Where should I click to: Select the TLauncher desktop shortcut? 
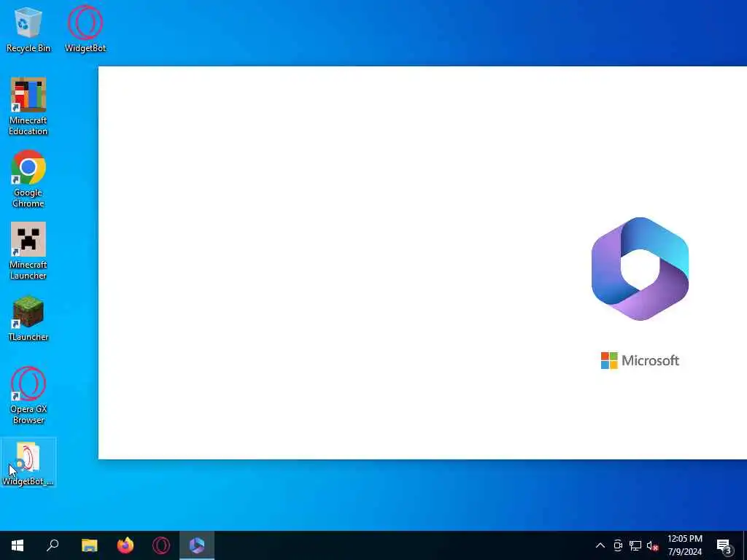tap(28, 318)
